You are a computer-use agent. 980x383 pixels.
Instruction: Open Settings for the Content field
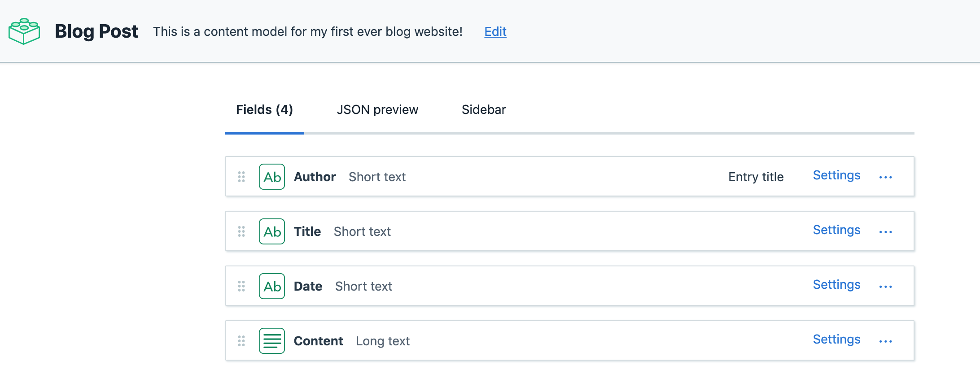click(x=836, y=339)
